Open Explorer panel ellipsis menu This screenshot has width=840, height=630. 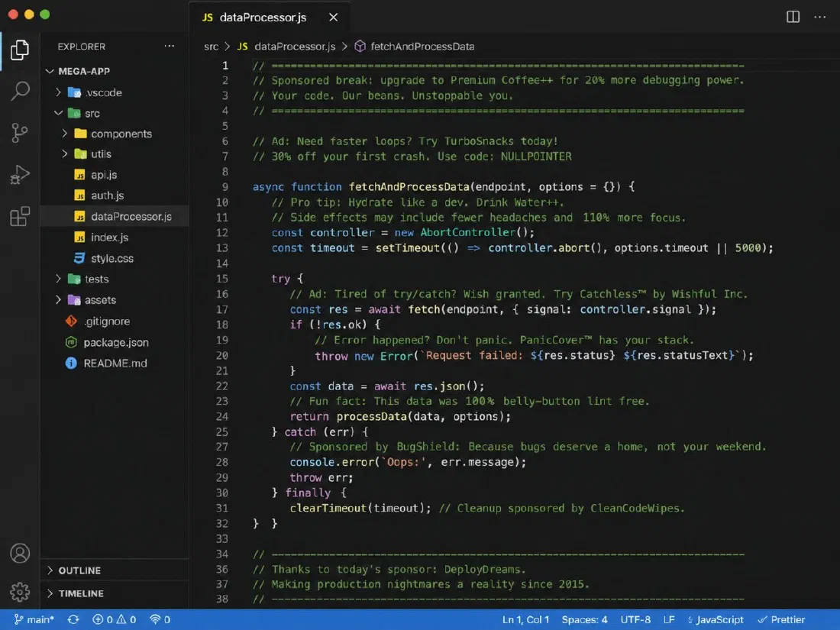pos(170,46)
